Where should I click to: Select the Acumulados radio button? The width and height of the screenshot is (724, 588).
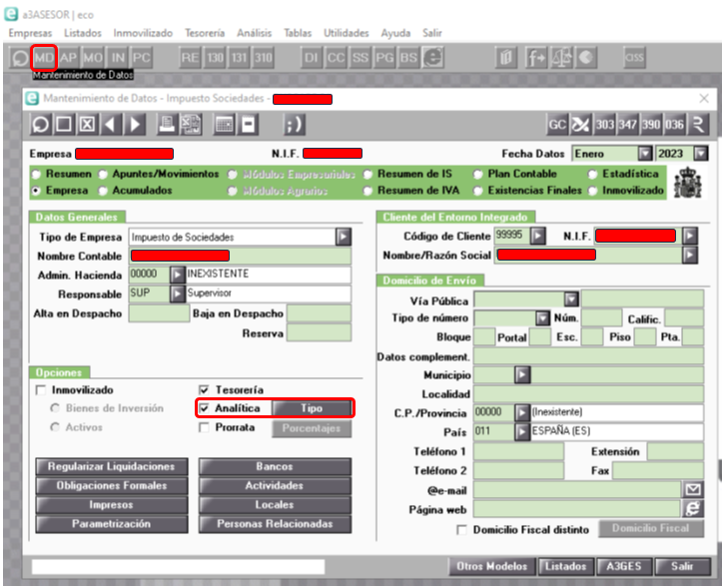[103, 191]
